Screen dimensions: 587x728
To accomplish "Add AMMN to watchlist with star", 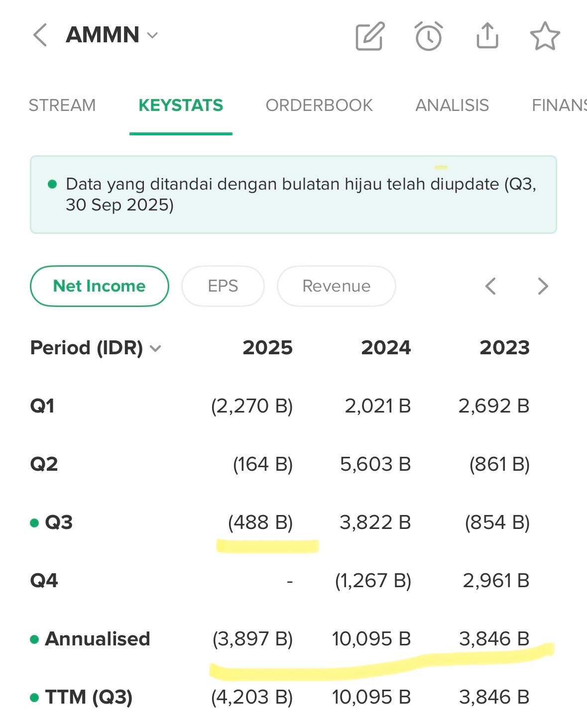I will [545, 36].
